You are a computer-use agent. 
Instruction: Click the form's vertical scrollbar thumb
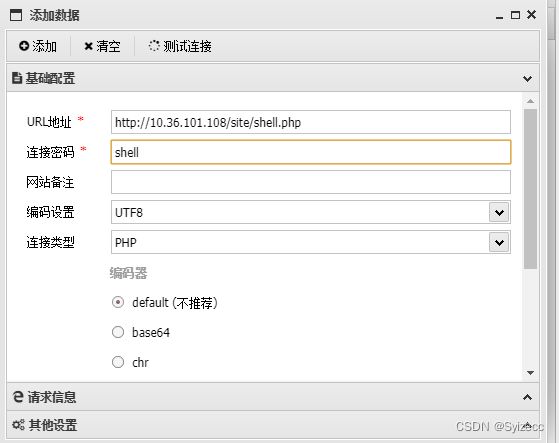pos(530,189)
